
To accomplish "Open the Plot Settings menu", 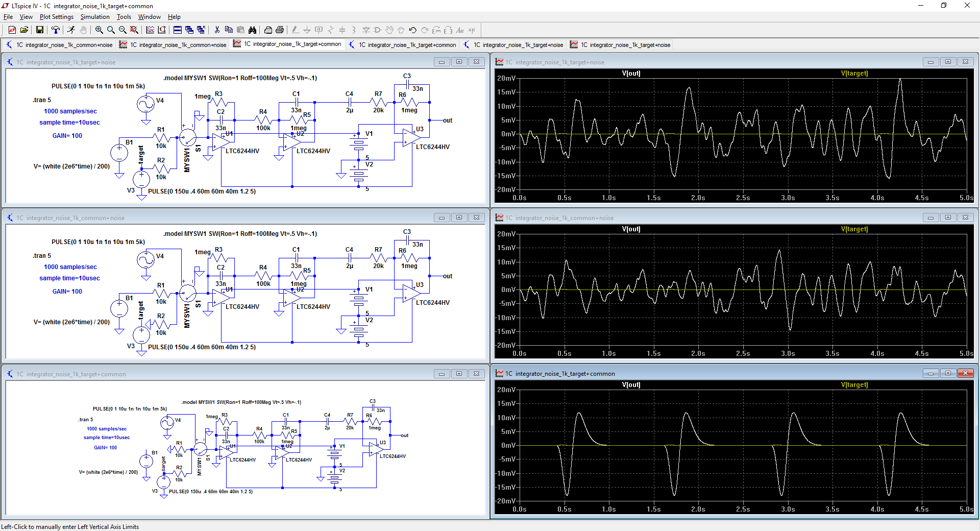I will tap(56, 17).
